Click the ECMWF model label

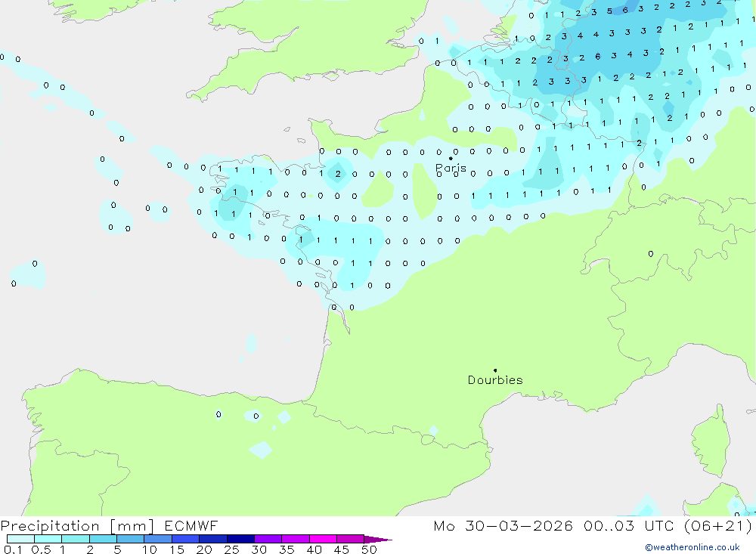click(x=191, y=526)
